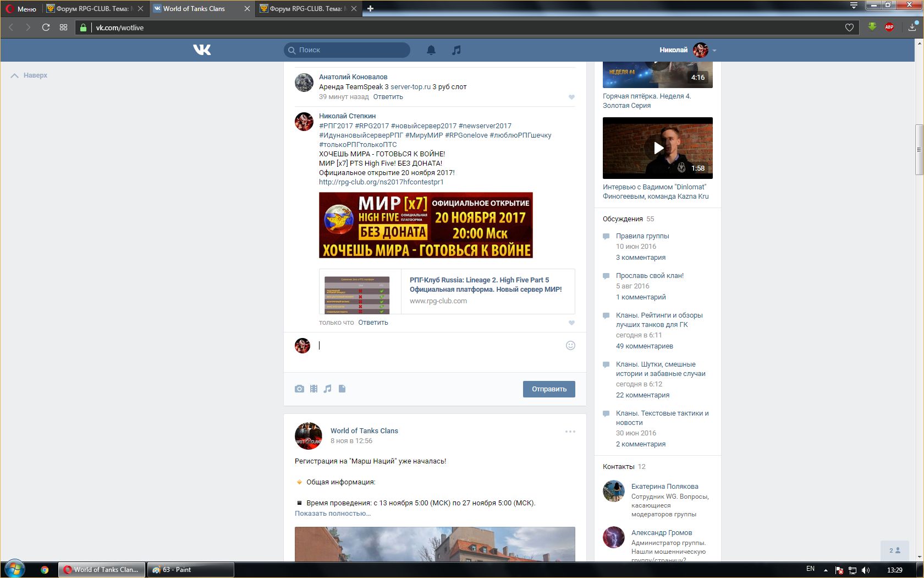Viewport: 924px width, 578px height.
Task: Open Кланы. Текстовые тактики и новости discussion
Action: 662,418
